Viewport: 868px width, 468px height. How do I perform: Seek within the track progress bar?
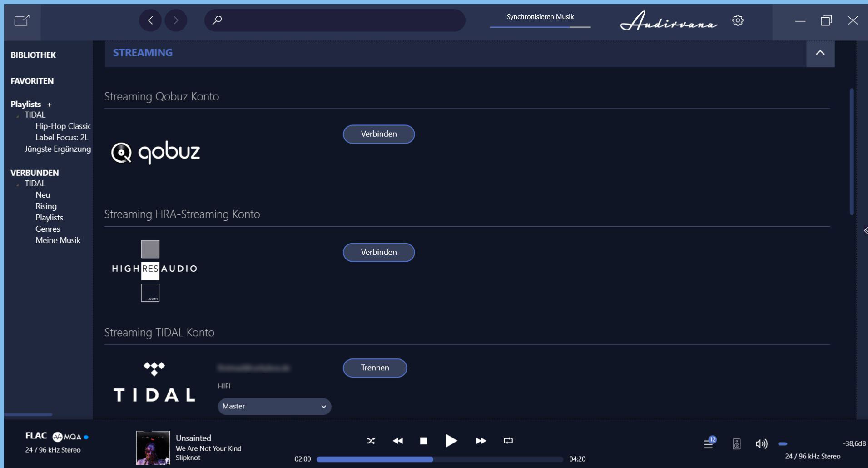click(440, 459)
